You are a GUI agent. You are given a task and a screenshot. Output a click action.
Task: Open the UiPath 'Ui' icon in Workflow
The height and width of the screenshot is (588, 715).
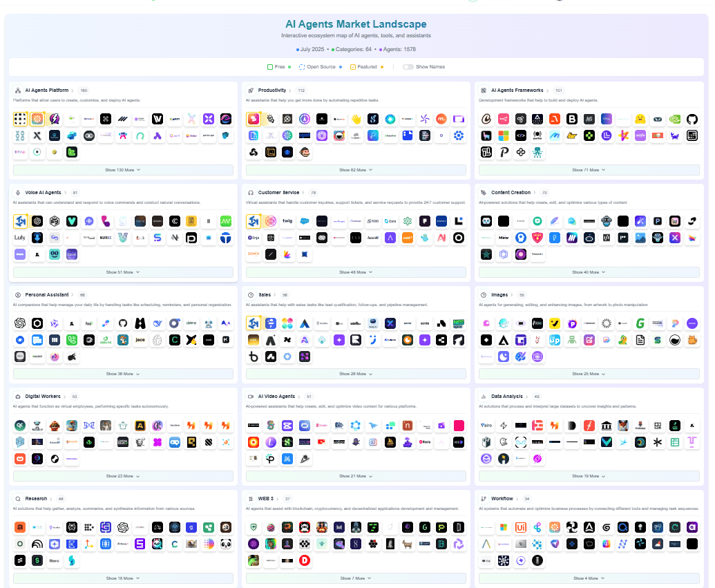coord(521,527)
